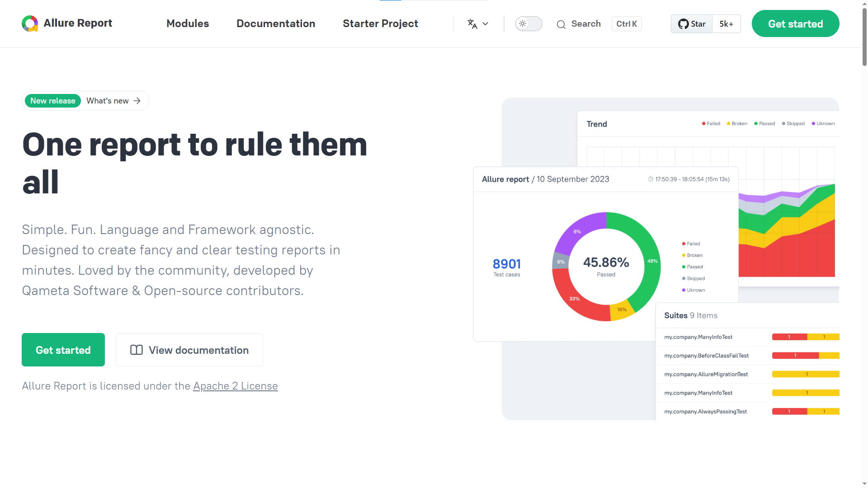Viewport: 868px width, 488px height.
Task: Click the green hero Get started button
Action: point(63,350)
